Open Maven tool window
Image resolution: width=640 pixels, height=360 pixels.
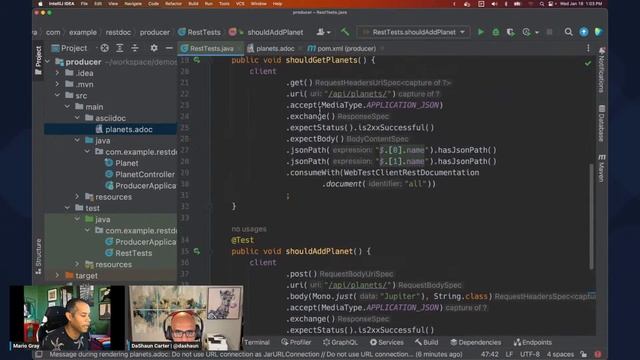pyautogui.click(x=602, y=167)
